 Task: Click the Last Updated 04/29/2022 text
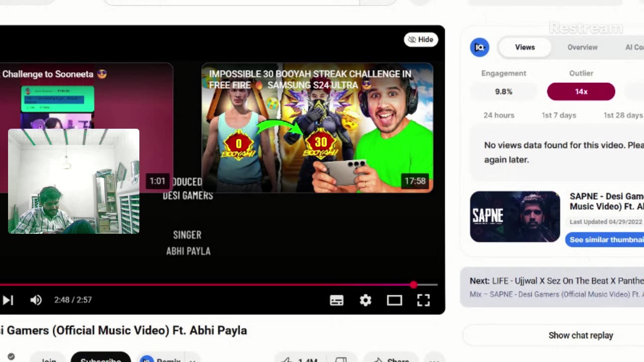606,222
